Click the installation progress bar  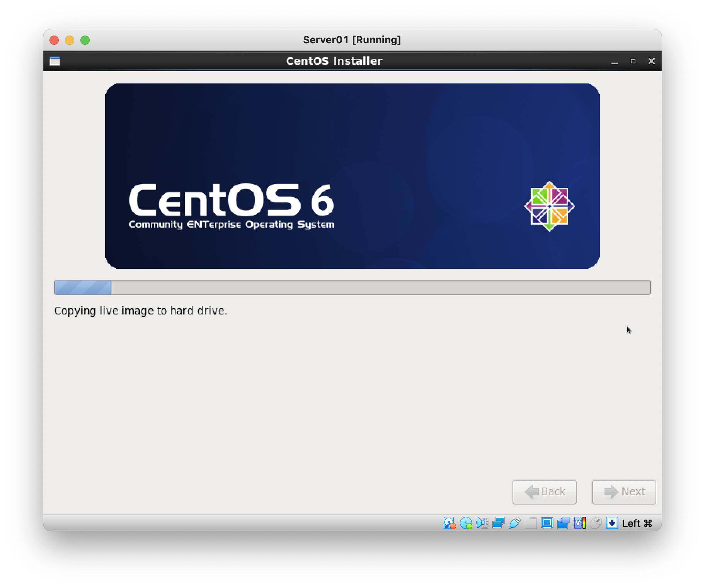[352, 287]
